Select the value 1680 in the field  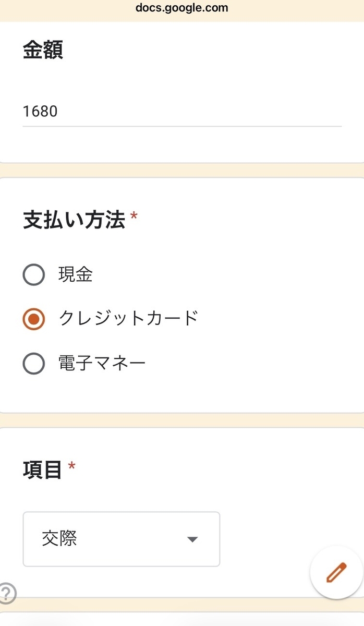coord(40,111)
